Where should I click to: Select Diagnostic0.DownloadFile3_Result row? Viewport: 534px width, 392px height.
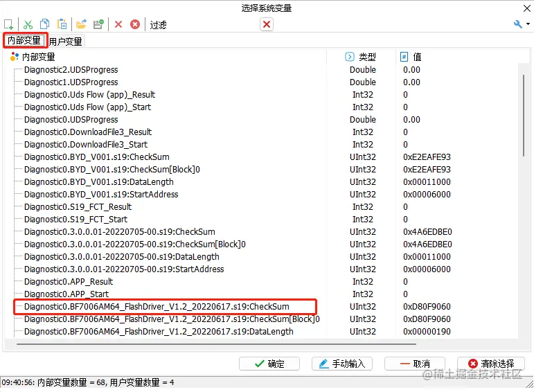click(x=88, y=132)
